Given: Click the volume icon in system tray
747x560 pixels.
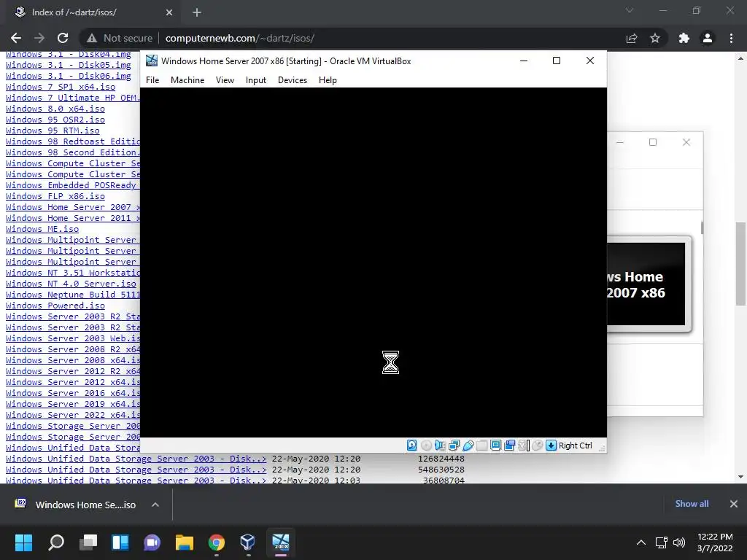Looking at the screenshot, I should tap(679, 542).
